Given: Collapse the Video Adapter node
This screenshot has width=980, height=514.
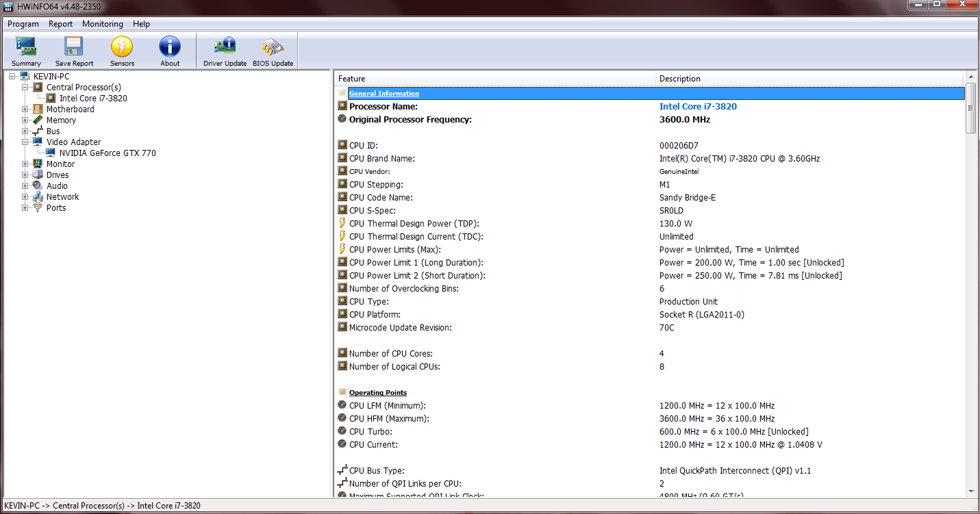Looking at the screenshot, I should (x=25, y=142).
